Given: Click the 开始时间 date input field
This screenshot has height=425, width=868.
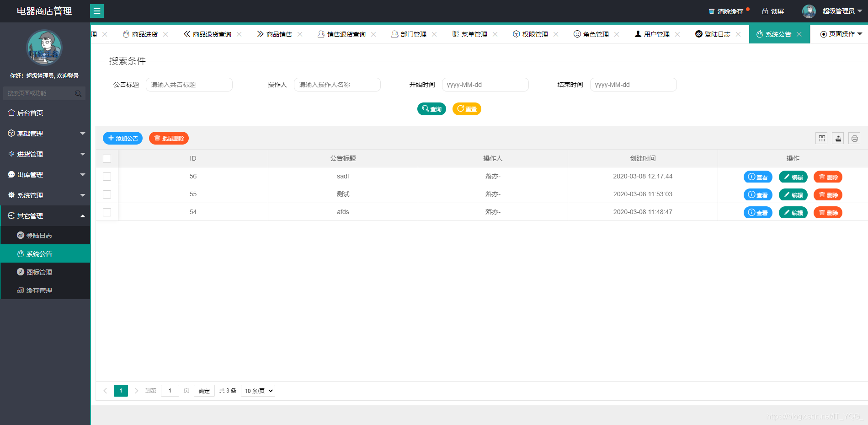Looking at the screenshot, I should tap(485, 84).
